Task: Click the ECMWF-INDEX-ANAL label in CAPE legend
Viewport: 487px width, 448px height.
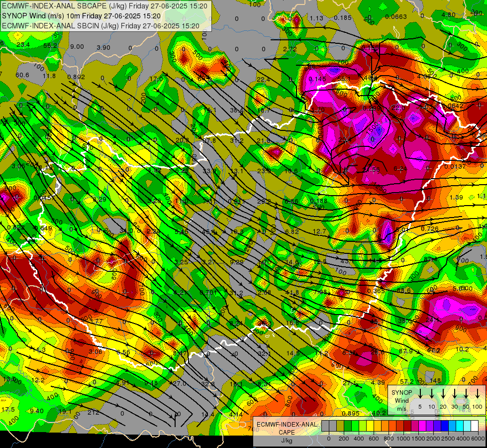Action: point(287,425)
